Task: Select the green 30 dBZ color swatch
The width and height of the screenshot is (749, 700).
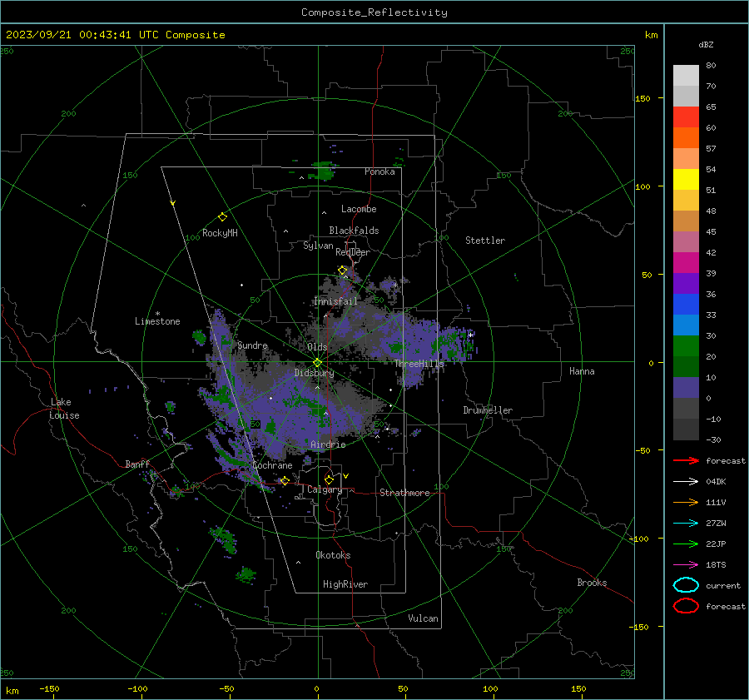Action: [x=686, y=345]
